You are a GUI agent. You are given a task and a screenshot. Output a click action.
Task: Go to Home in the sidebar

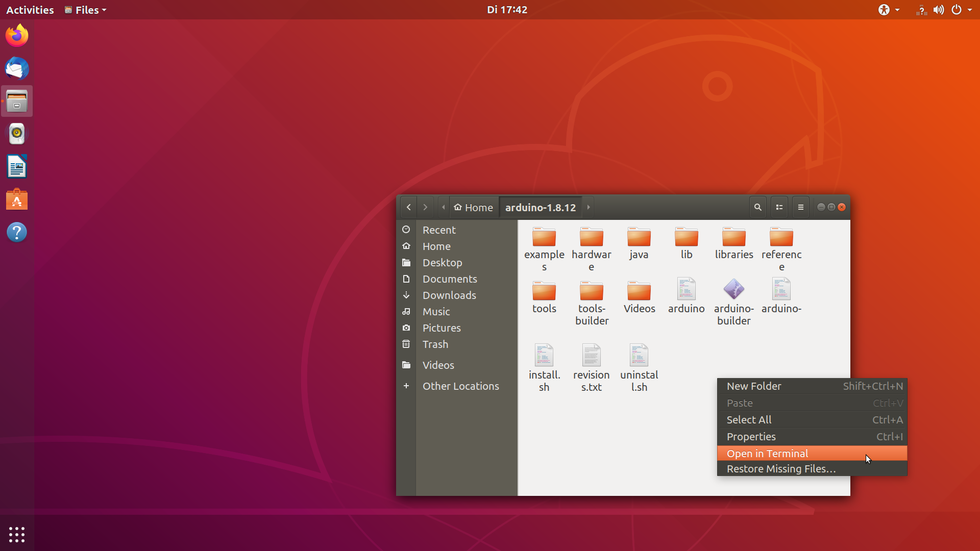tap(457, 246)
